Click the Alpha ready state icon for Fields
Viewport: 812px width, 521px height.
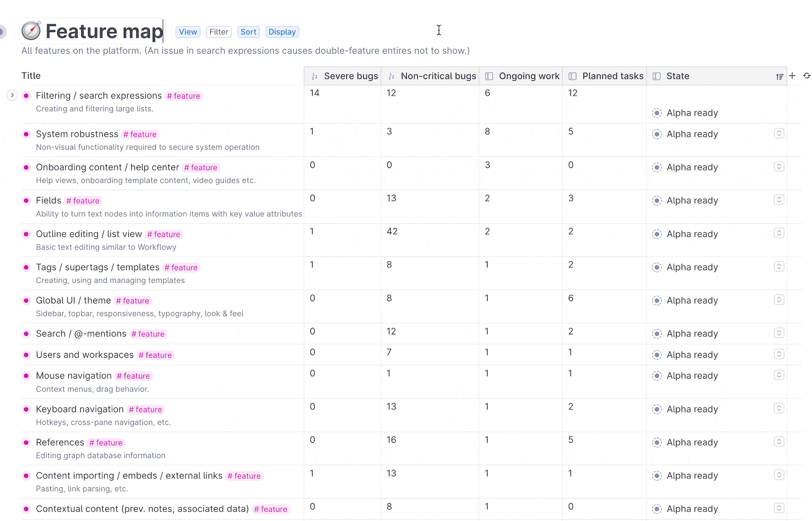[x=657, y=200]
